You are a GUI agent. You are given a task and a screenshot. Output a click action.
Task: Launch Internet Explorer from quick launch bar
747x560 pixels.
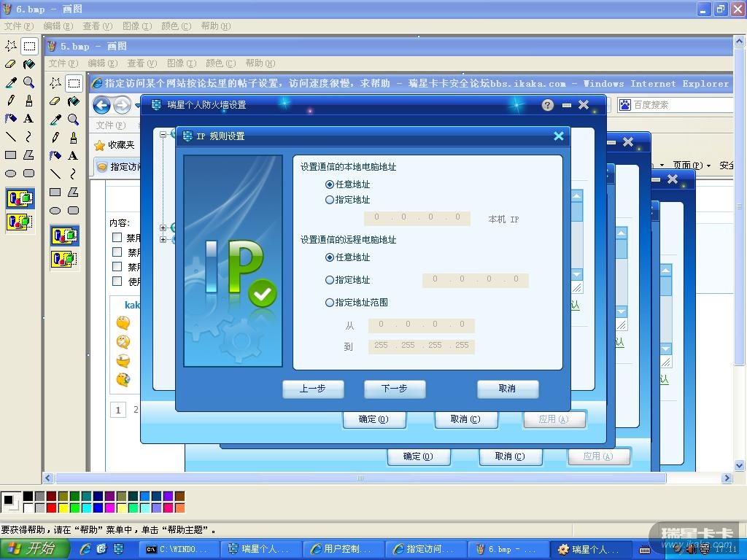tap(86, 549)
